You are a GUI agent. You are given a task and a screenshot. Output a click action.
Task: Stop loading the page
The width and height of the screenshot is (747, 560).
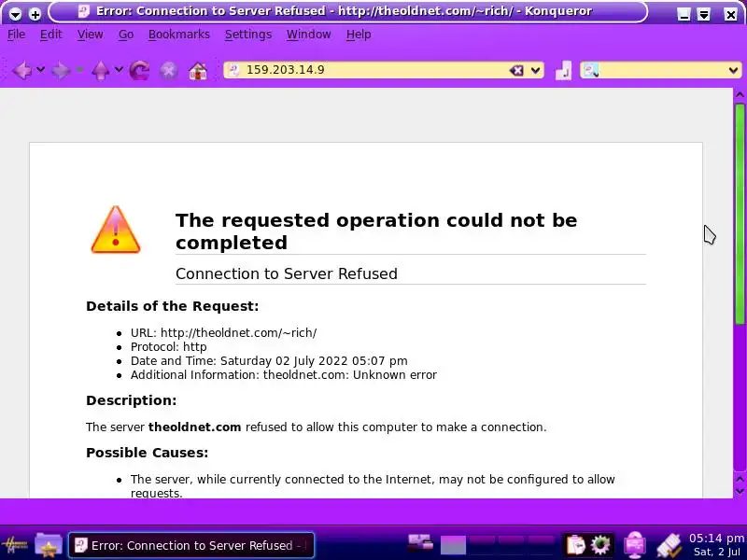tap(169, 71)
